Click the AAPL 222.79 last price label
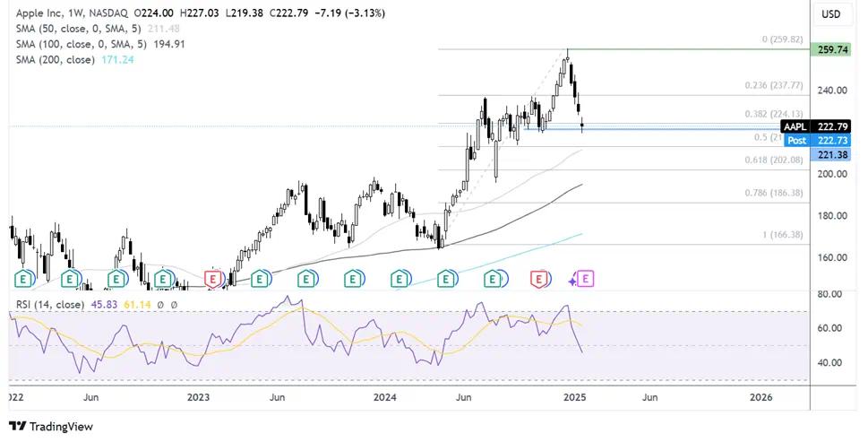The width and height of the screenshot is (868, 442). coord(815,126)
